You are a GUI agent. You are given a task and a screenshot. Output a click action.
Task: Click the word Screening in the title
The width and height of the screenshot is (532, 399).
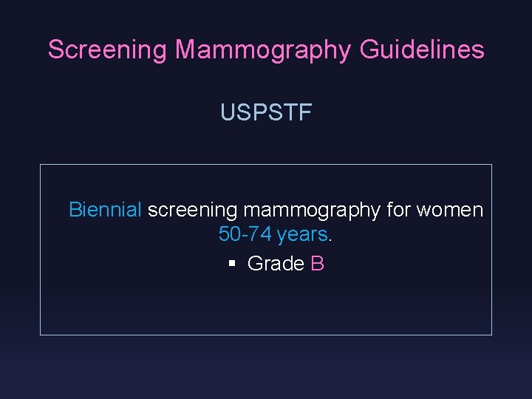108,50
